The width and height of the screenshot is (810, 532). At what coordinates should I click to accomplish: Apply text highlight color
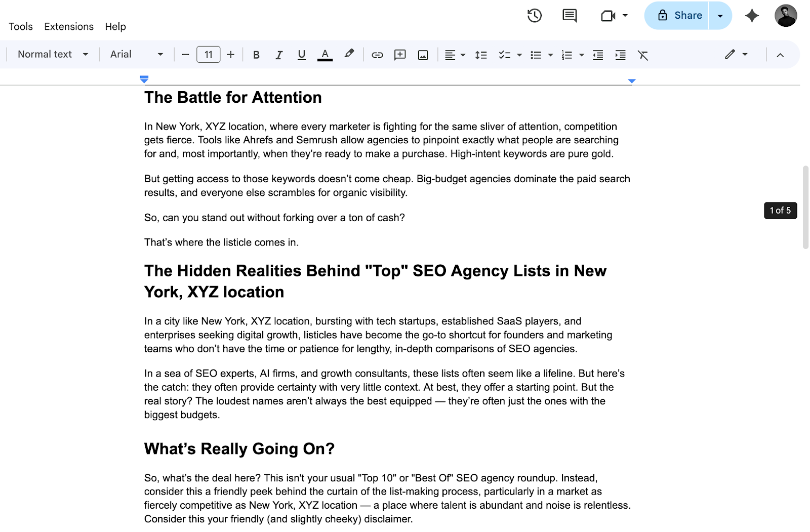pos(349,55)
